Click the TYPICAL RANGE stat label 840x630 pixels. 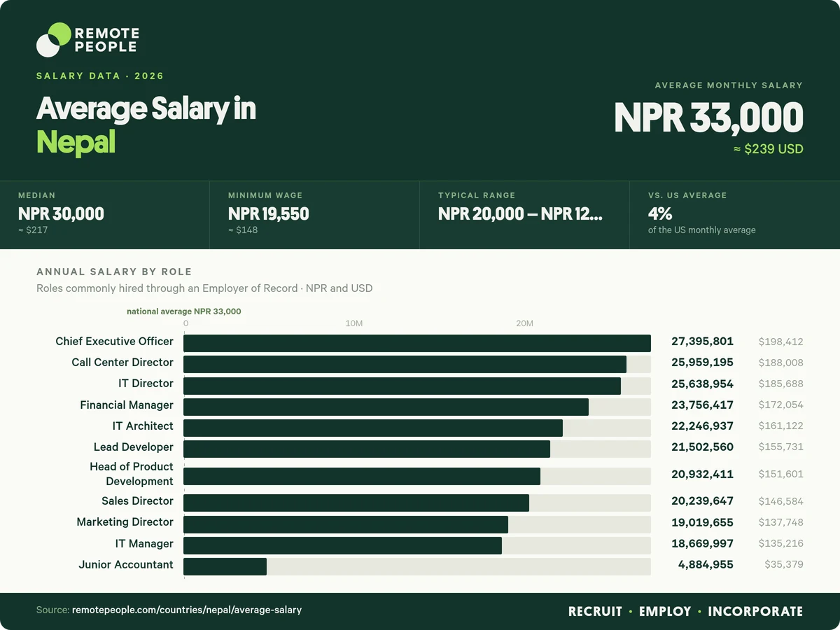point(477,195)
